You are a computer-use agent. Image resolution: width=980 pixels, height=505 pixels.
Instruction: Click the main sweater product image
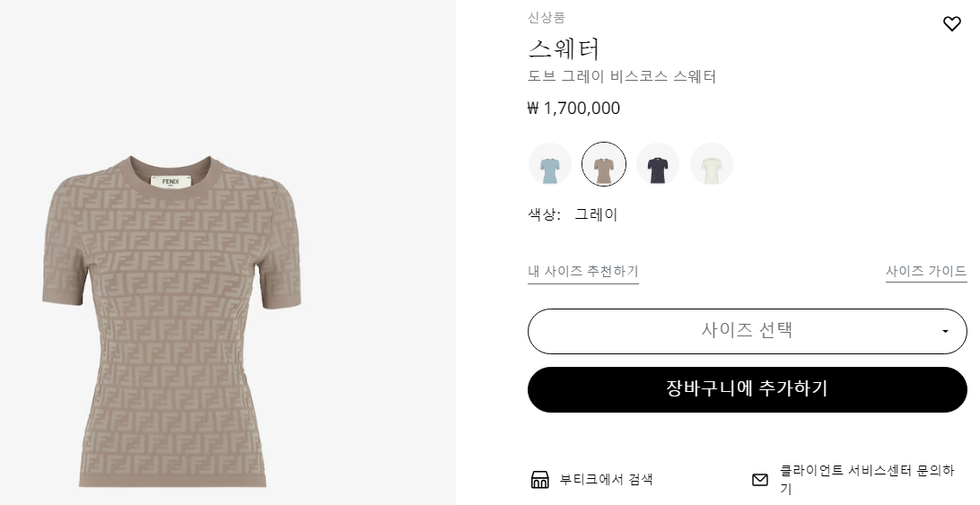175,323
